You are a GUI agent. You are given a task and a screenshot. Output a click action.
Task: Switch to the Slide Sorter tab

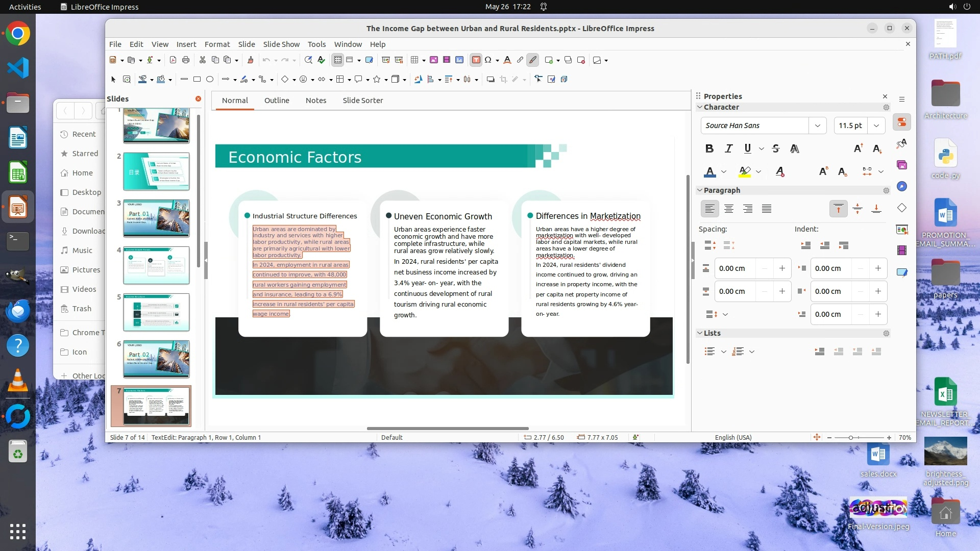coord(362,101)
